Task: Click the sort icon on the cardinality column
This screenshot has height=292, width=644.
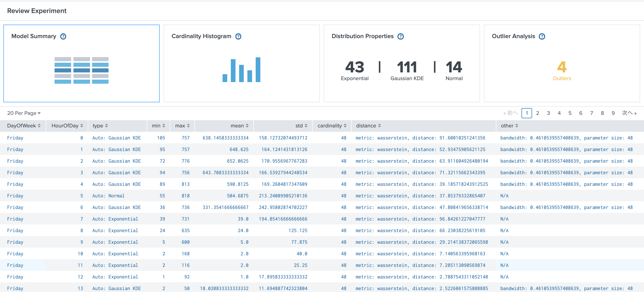Action: (346, 125)
